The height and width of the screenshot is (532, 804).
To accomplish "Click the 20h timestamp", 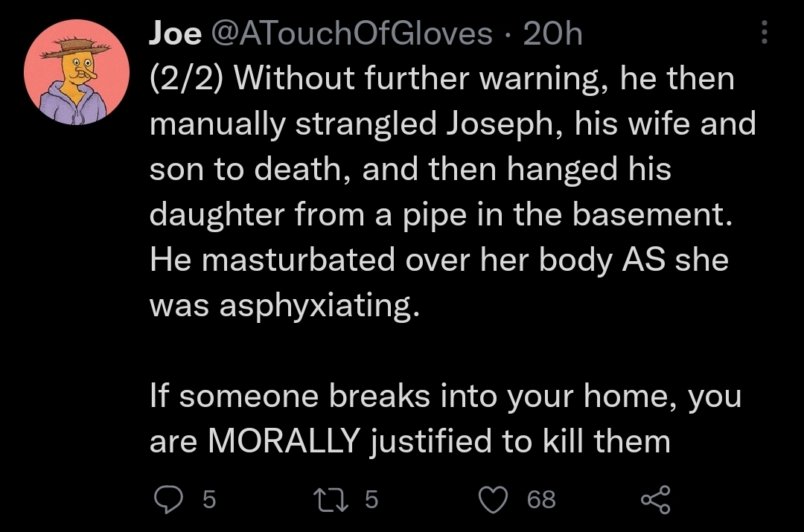I will point(552,33).
